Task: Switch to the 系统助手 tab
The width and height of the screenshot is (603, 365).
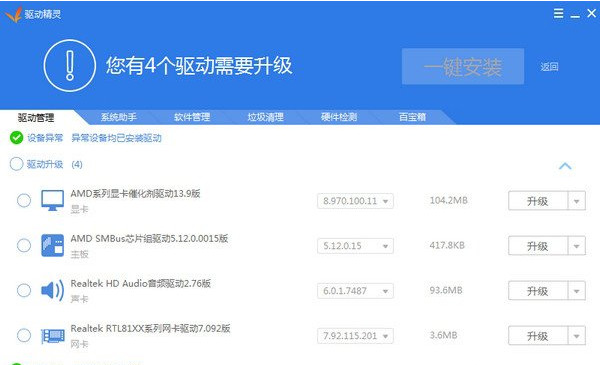Action: click(119, 117)
